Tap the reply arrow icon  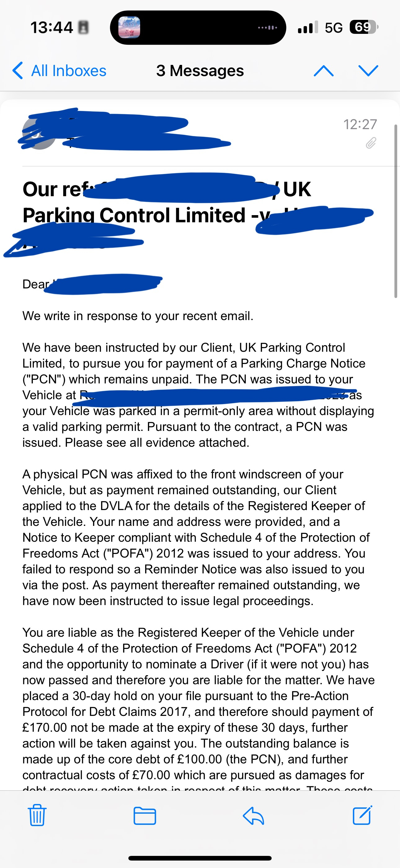pos(253,816)
